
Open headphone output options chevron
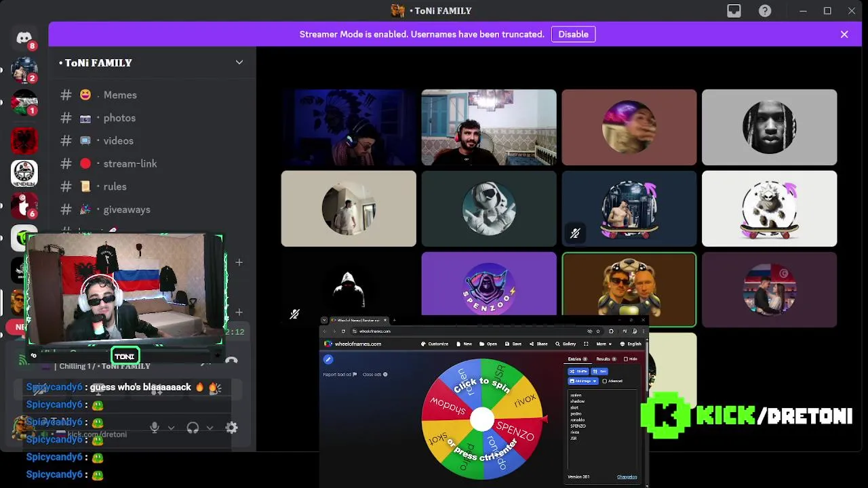tap(210, 428)
